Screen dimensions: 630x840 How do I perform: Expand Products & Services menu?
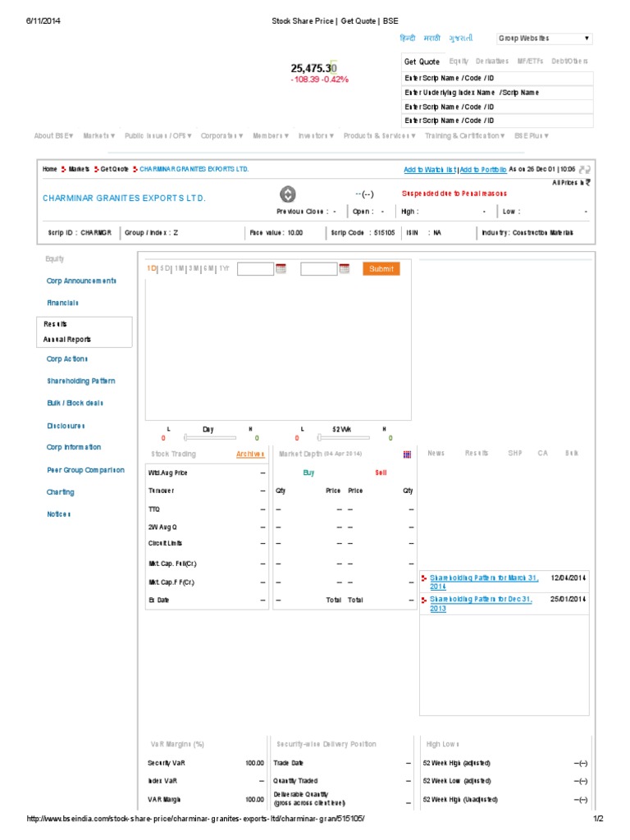[379, 135]
